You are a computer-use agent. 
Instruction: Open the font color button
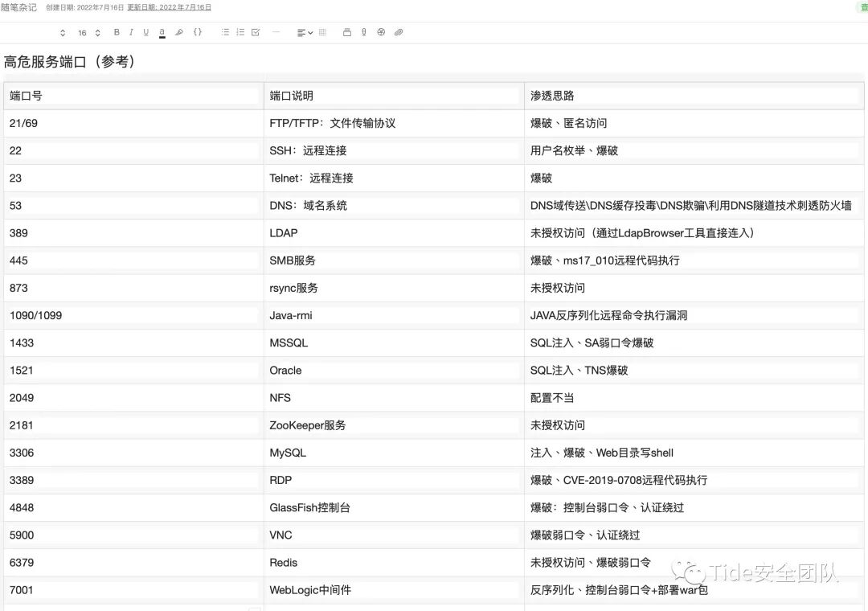coord(162,33)
